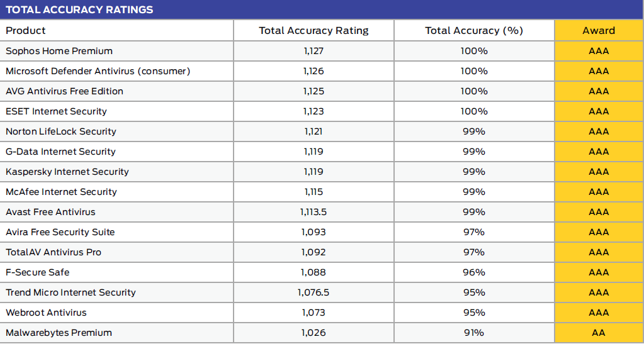
Task: Click Malwarebytes Premium's AA award cell
Action: coord(599,333)
